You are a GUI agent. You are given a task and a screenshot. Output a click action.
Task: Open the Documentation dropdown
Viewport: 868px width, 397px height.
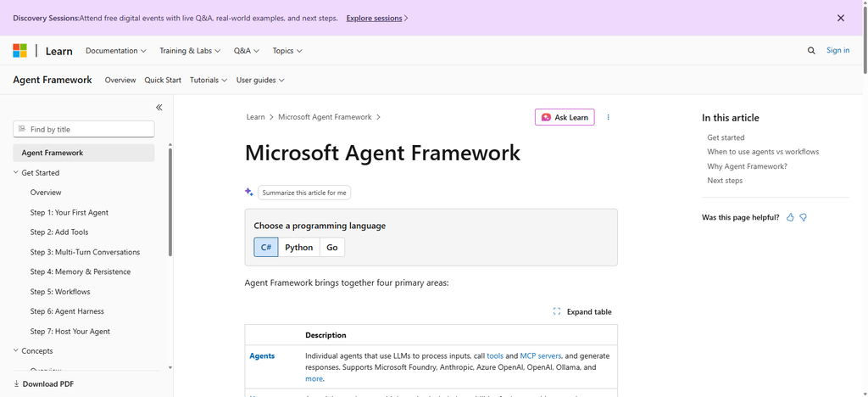click(115, 50)
